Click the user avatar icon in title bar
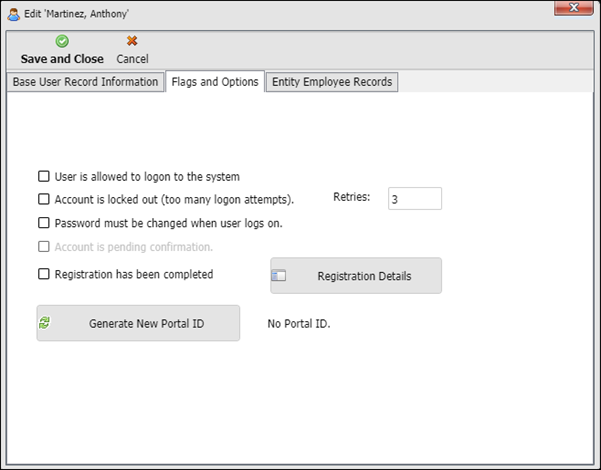Screen dimensions: 601x470 click(x=13, y=15)
